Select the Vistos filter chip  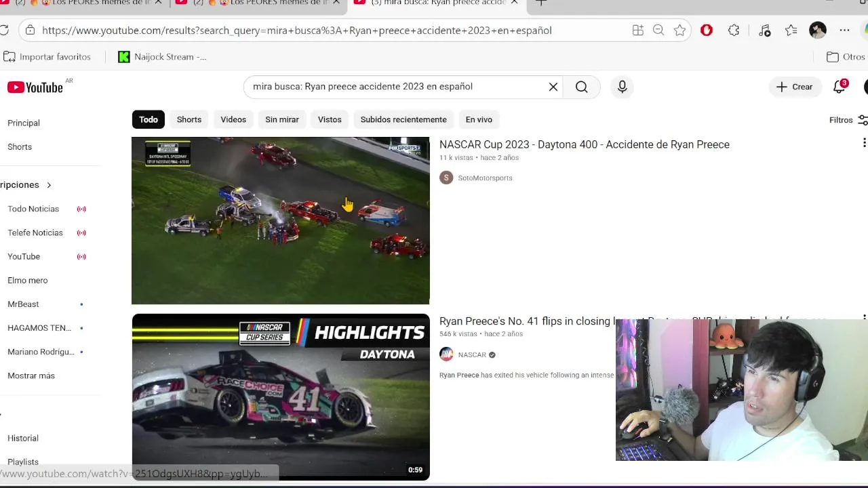(330, 119)
